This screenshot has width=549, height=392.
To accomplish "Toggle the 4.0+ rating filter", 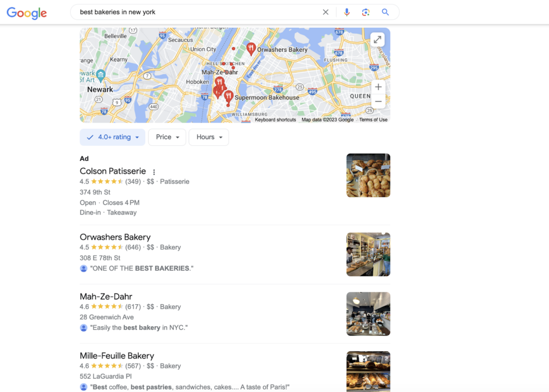I will [x=113, y=137].
